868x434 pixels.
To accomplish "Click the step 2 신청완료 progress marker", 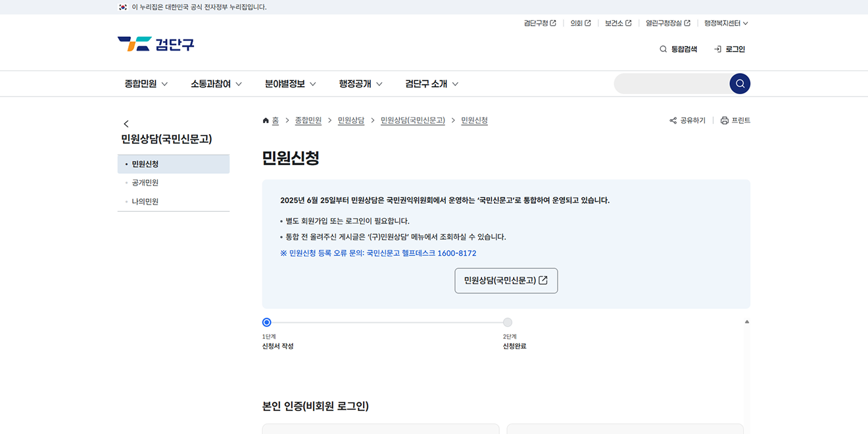I will pyautogui.click(x=508, y=322).
